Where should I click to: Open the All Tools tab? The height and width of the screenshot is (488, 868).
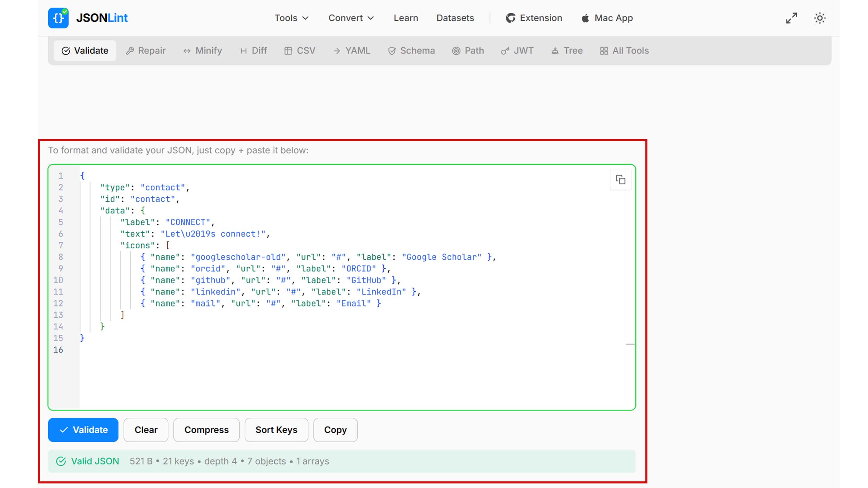(x=624, y=51)
